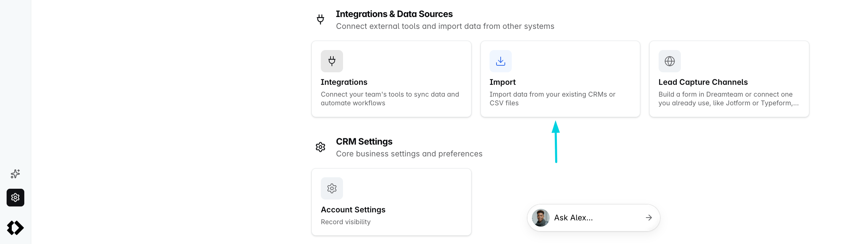Click the globe icon for Lead Capture
This screenshot has height=244, width=868.
pos(669,61)
